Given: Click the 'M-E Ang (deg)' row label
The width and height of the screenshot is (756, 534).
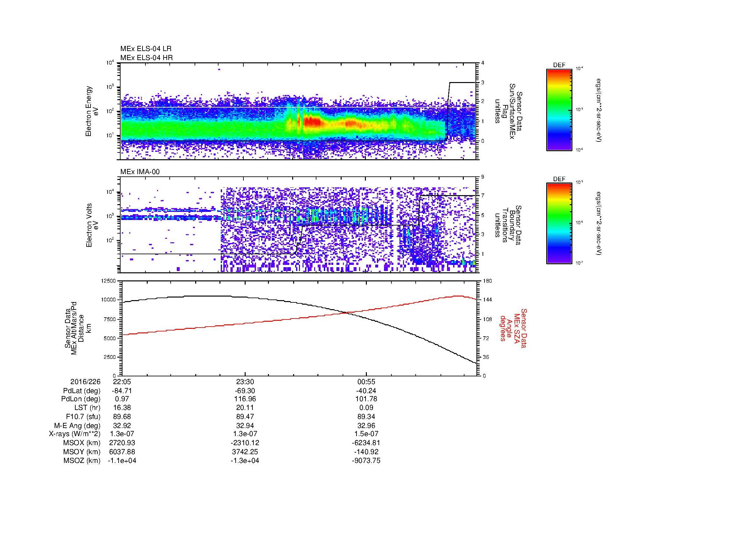Looking at the screenshot, I should tap(77, 425).
